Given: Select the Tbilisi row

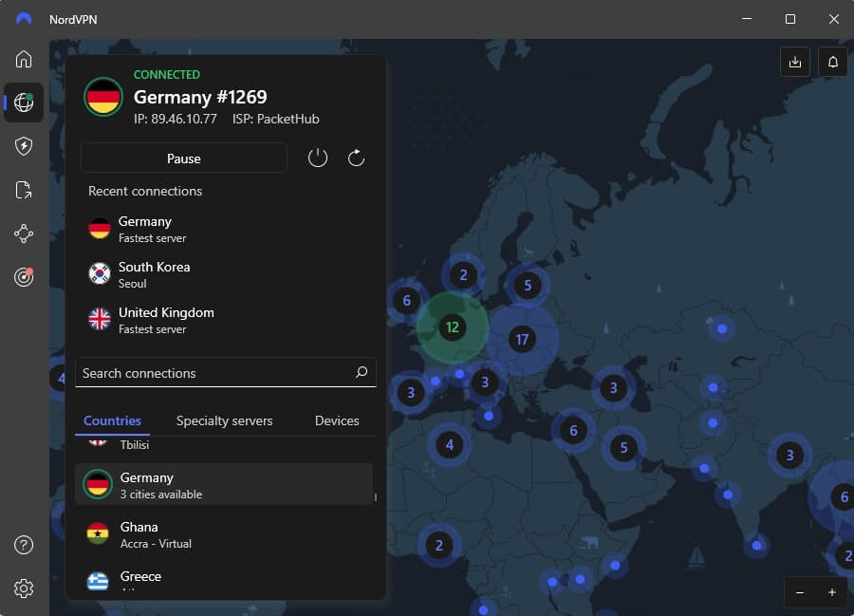Looking at the screenshot, I should tap(224, 445).
